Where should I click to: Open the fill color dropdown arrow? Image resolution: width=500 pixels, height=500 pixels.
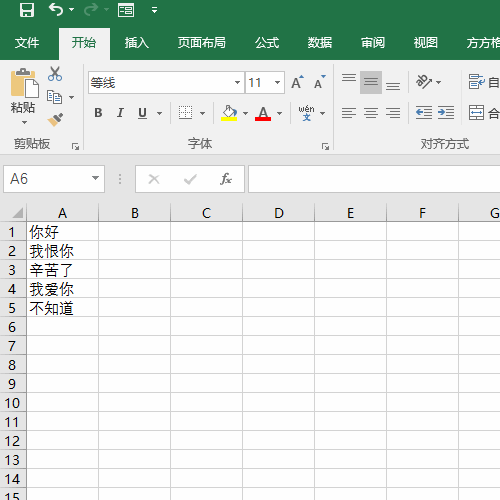tap(246, 113)
